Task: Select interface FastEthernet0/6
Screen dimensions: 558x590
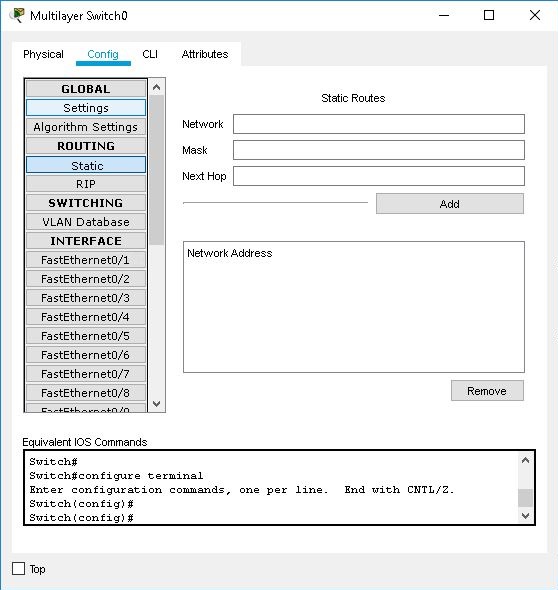Action: pos(86,355)
